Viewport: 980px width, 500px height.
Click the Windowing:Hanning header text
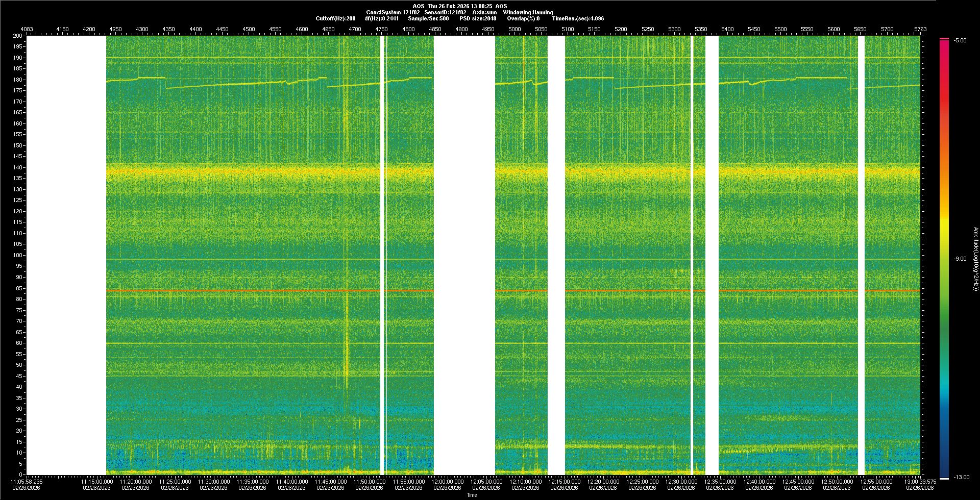[528, 12]
